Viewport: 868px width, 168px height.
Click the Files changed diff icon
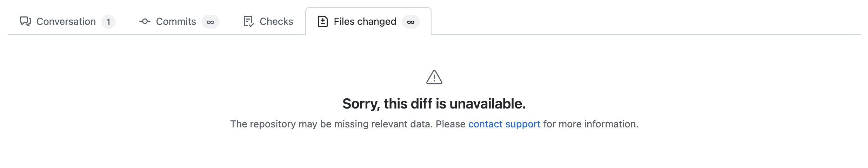coord(322,21)
